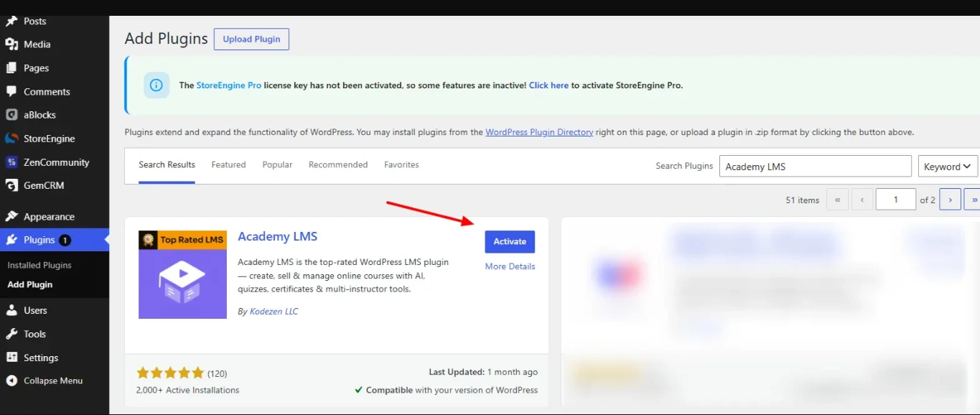Jump to the last results page
Screen dimensions: 980x415
tap(972, 200)
